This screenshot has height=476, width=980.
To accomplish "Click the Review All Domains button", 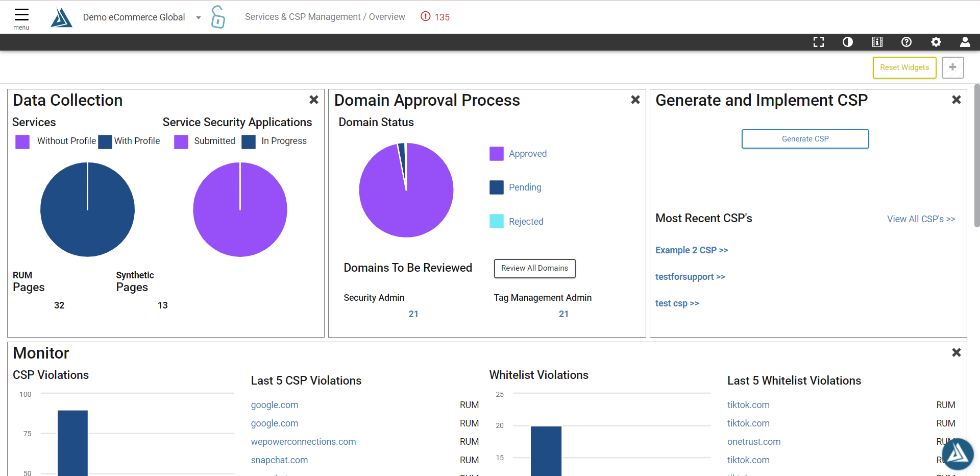I will 534,269.
